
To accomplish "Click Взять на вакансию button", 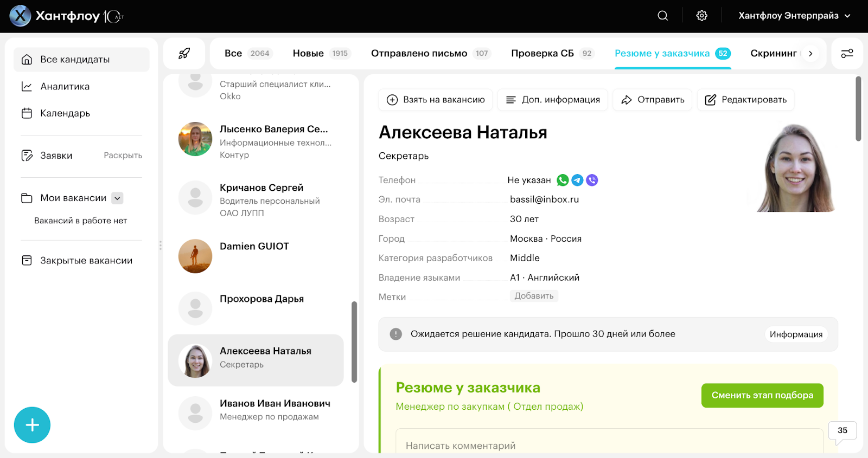I will pyautogui.click(x=436, y=100).
